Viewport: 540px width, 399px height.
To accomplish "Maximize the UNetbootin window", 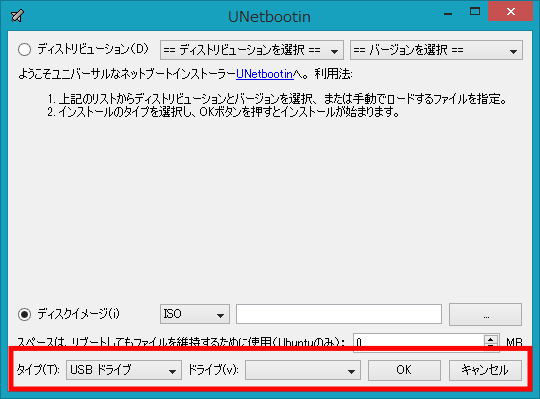I will click(x=475, y=11).
